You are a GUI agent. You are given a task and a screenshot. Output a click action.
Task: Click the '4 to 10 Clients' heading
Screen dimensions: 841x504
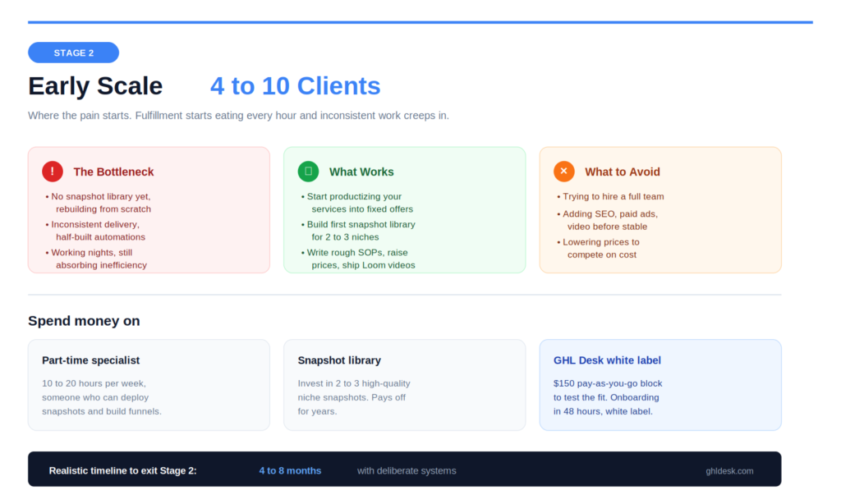coord(296,86)
